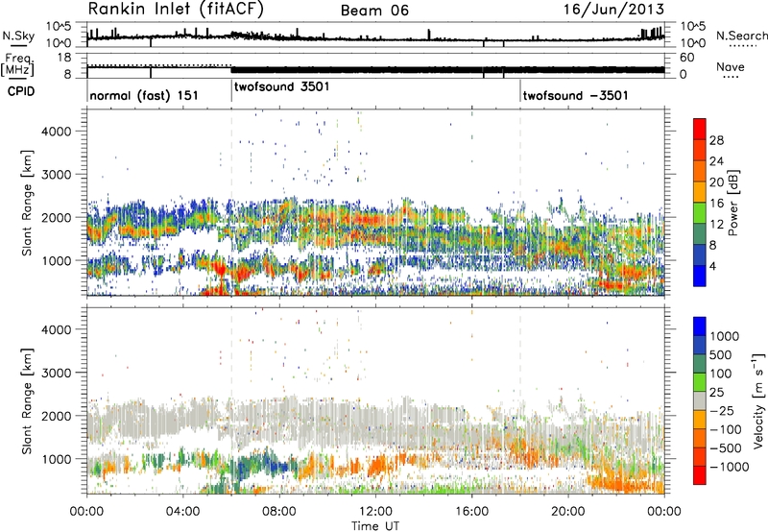
Task: Click the '28' tick on Power colorbar
Action: point(716,140)
